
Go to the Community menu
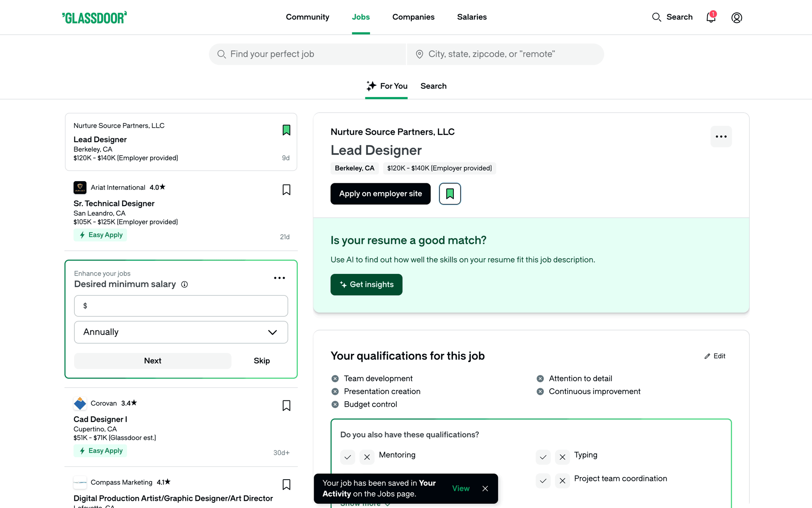tap(307, 17)
